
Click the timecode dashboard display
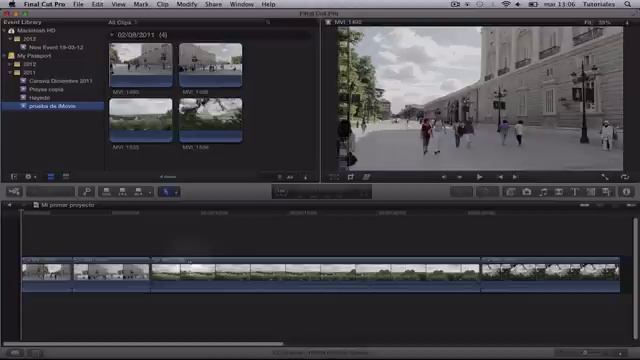(322, 191)
